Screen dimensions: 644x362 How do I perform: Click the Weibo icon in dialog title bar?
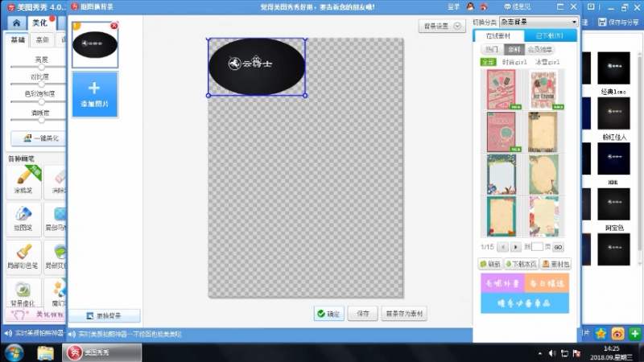tap(484, 6)
